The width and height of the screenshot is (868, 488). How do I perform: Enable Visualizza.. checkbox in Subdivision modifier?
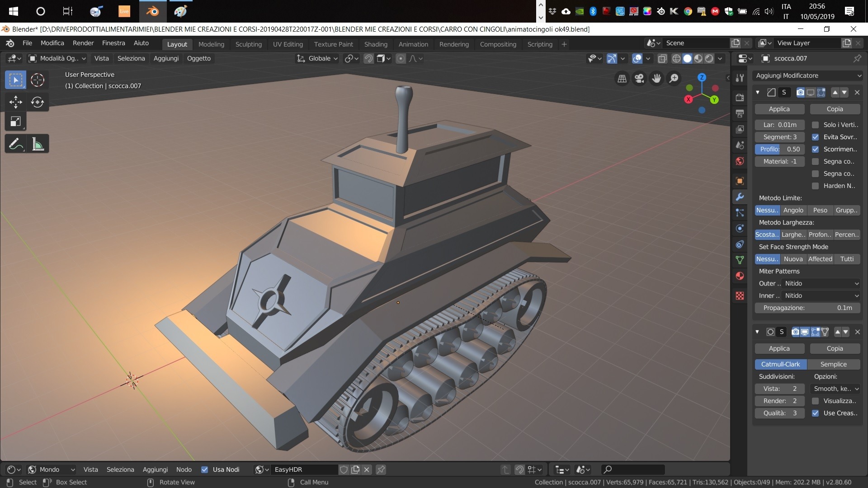pyautogui.click(x=815, y=401)
